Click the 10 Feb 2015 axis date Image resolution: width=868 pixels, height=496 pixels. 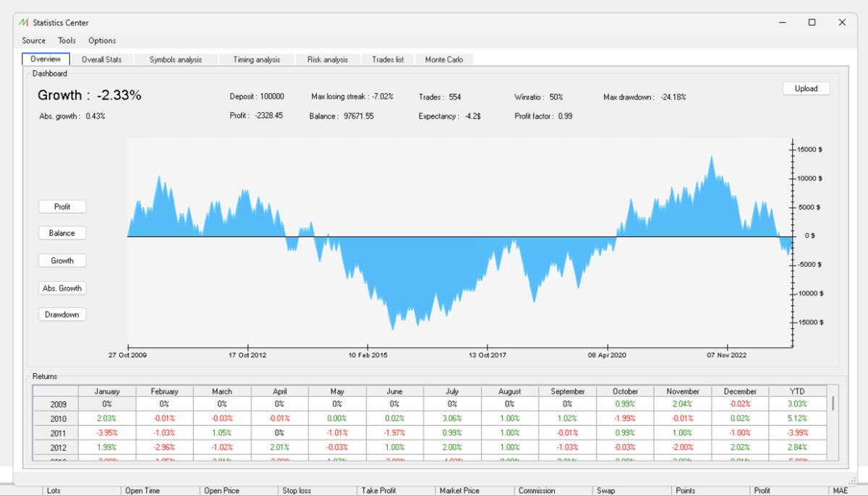(368, 355)
